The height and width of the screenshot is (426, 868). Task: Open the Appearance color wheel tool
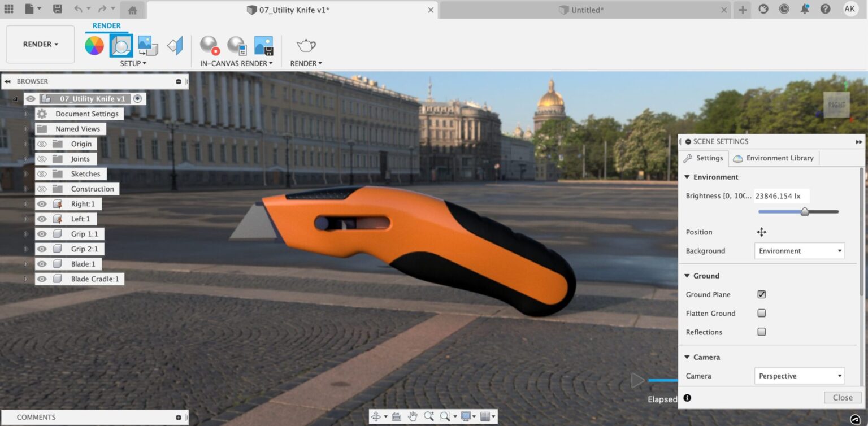click(x=94, y=45)
